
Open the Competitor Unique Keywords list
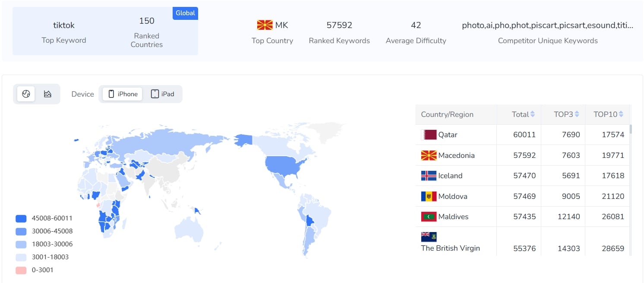click(x=547, y=25)
